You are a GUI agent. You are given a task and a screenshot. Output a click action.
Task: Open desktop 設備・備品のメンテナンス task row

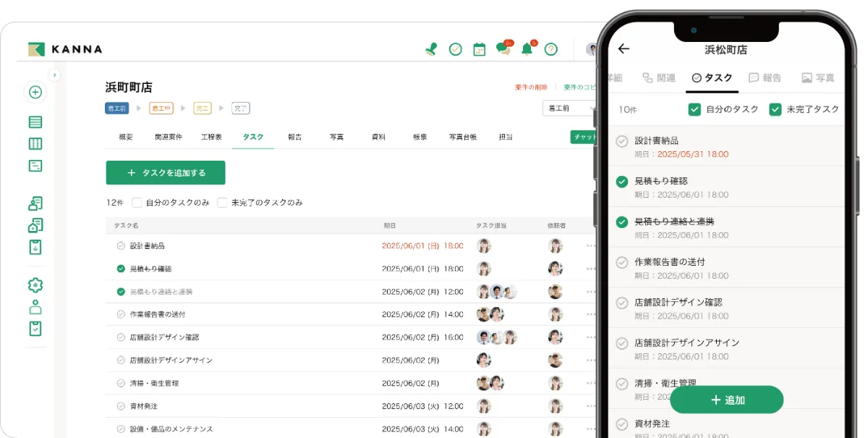coord(352,429)
